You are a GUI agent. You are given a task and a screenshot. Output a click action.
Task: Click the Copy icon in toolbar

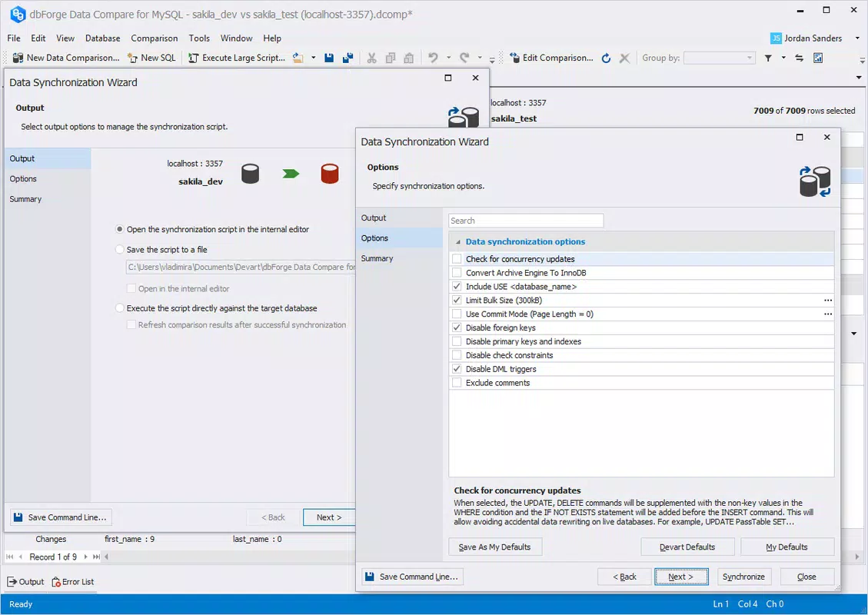pyautogui.click(x=391, y=58)
